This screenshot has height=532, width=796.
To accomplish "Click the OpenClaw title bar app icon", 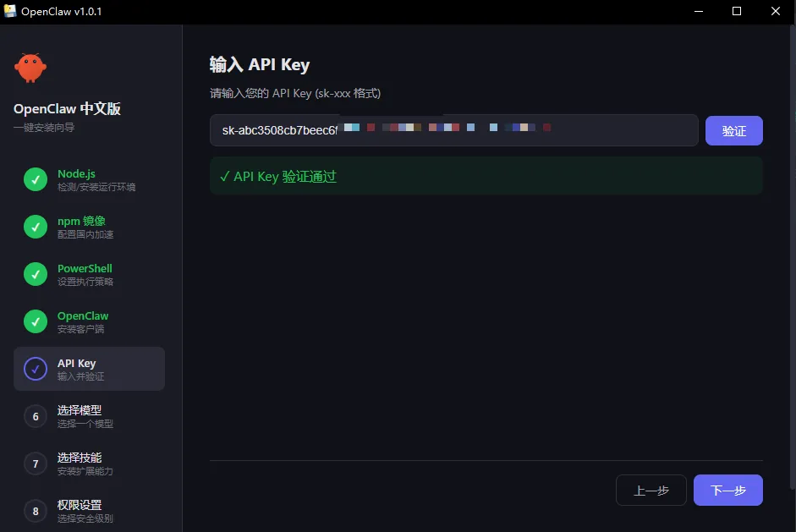I will pos(10,11).
